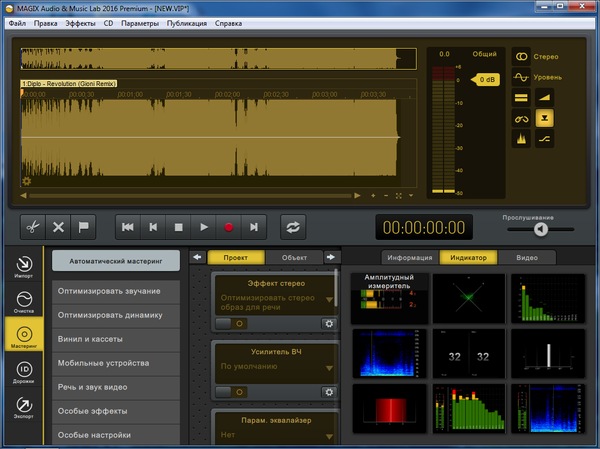Click the Уровень waveform level icon

[521, 77]
